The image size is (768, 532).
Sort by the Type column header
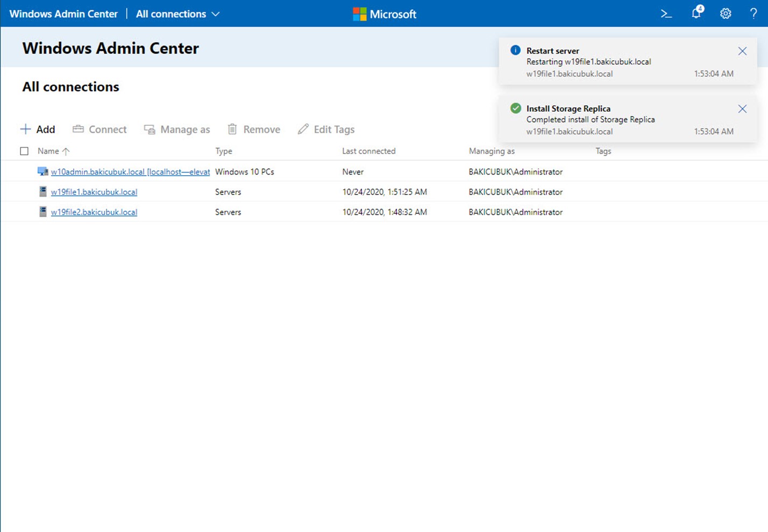pyautogui.click(x=224, y=151)
